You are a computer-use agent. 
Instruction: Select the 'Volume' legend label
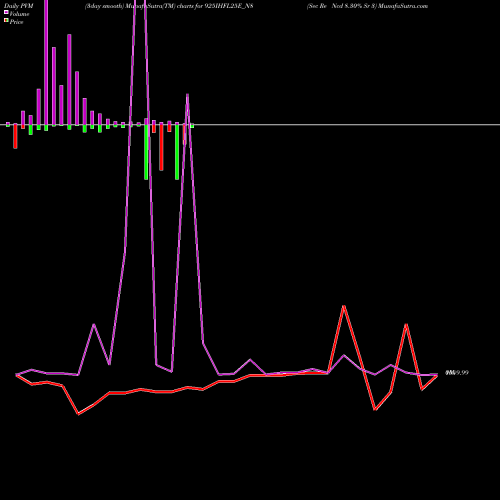[19, 14]
